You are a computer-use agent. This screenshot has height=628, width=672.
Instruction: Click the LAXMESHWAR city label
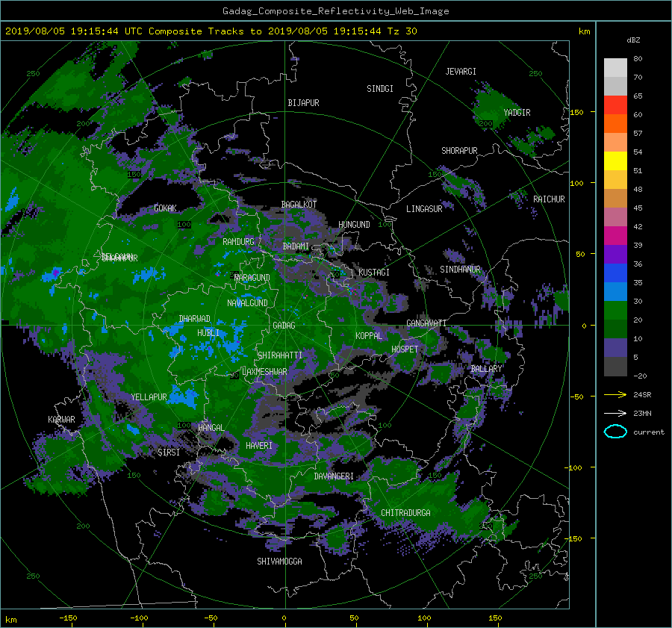click(264, 372)
